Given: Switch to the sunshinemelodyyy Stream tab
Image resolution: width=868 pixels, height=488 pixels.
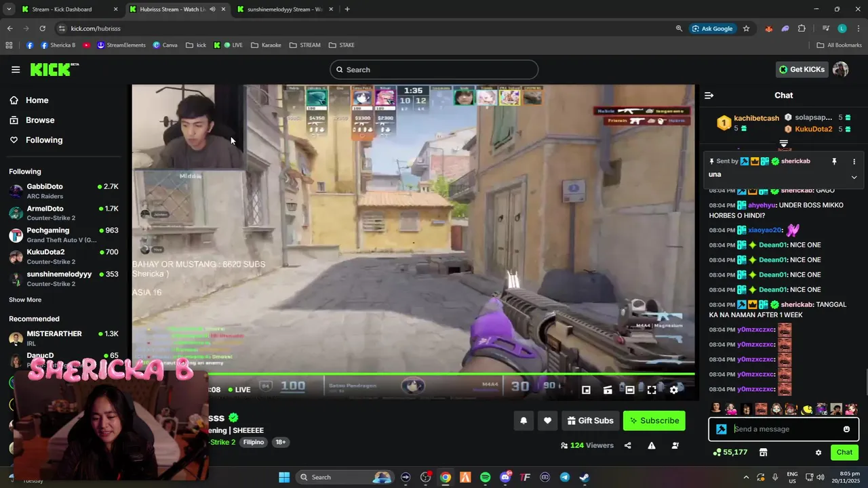Looking at the screenshot, I should tap(285, 9).
